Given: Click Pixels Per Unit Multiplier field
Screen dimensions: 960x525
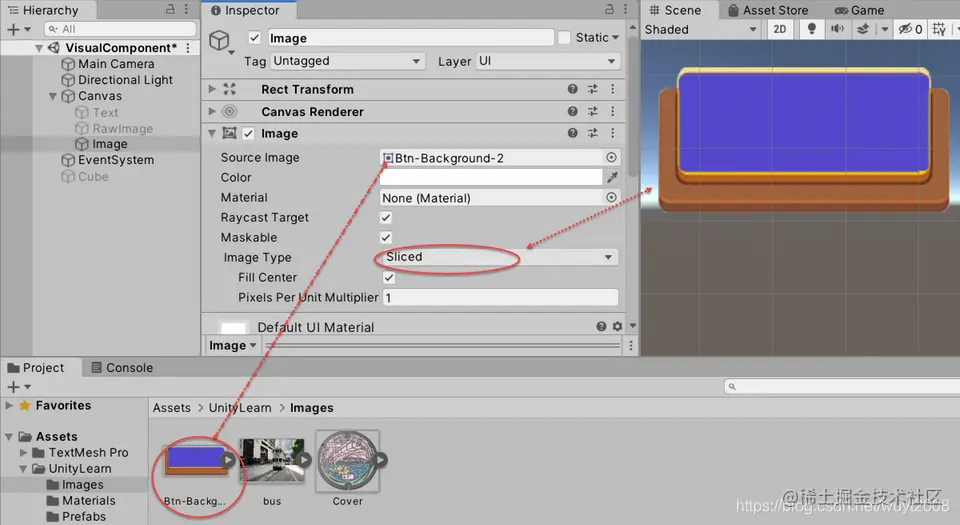Looking at the screenshot, I should (500, 297).
